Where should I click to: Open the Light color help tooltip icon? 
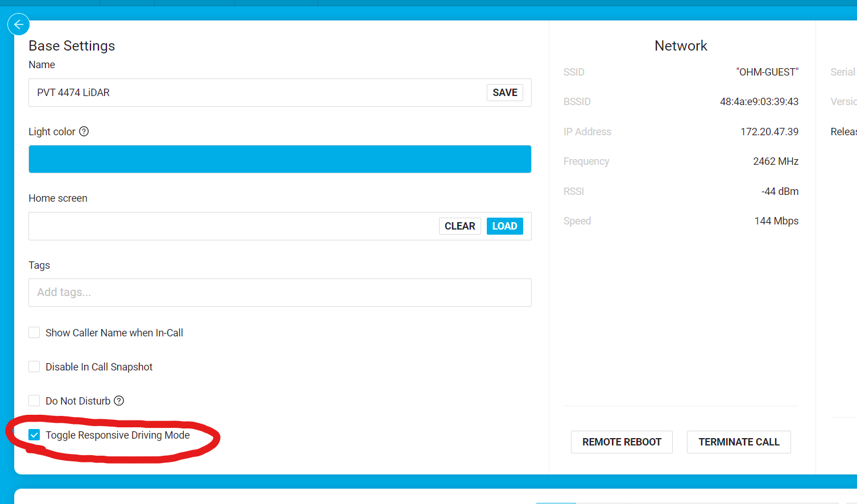click(x=84, y=131)
